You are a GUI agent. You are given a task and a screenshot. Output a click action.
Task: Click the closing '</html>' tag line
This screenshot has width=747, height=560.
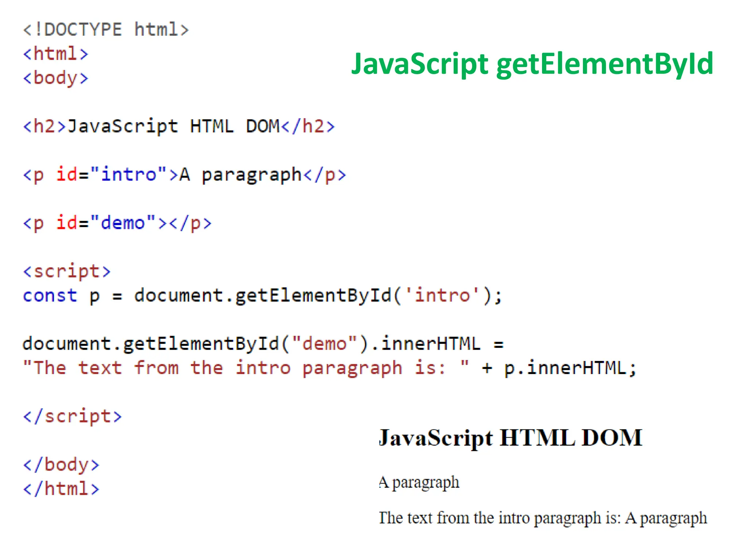61,489
